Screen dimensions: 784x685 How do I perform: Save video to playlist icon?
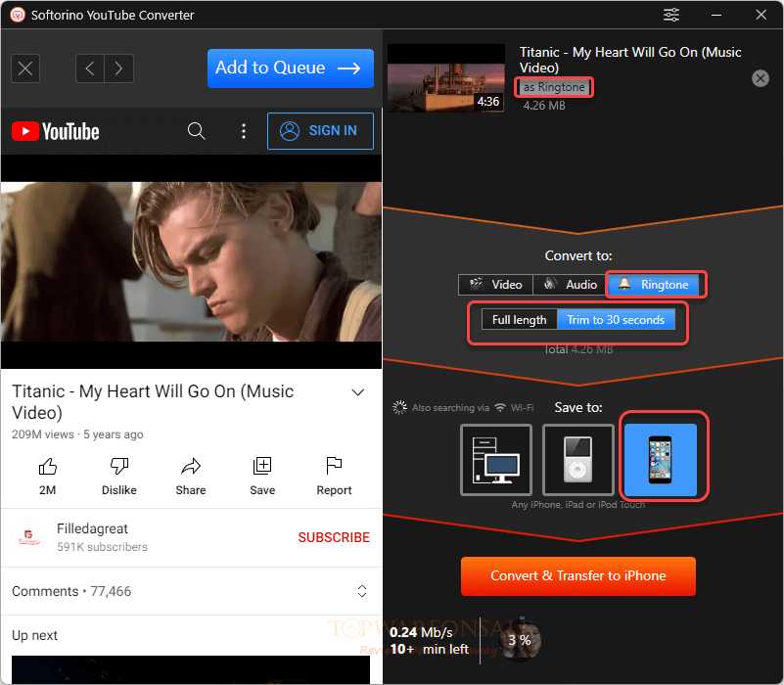click(x=262, y=466)
